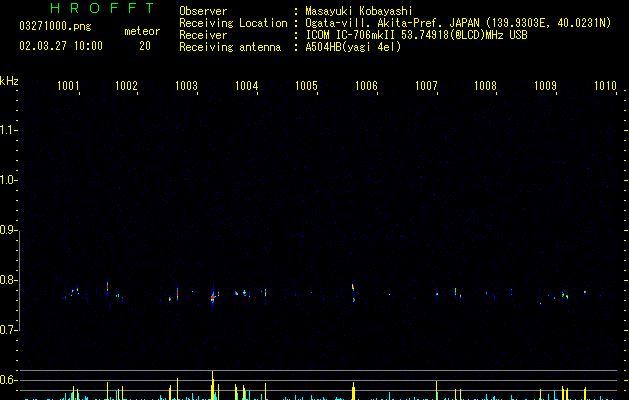
Task: Click the 0.8 kHz frequency label
Action: (8, 280)
